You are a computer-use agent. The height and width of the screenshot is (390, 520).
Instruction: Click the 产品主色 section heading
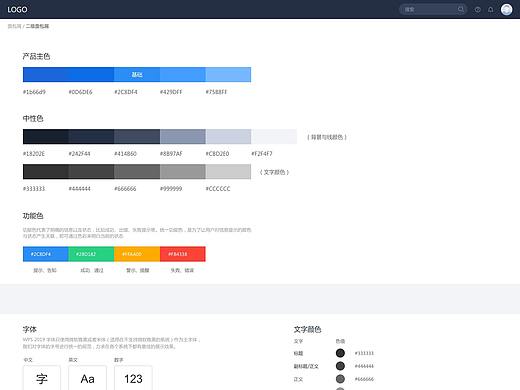pos(36,56)
